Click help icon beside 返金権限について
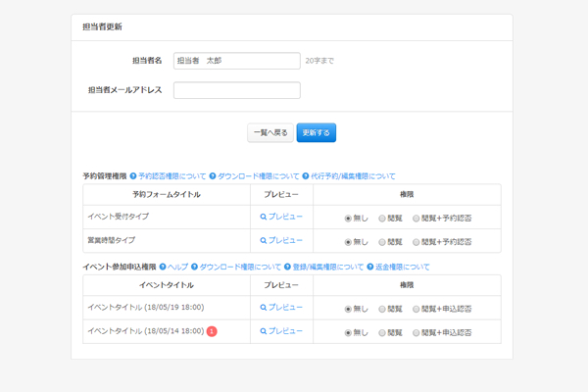The image size is (588, 392). (369, 267)
